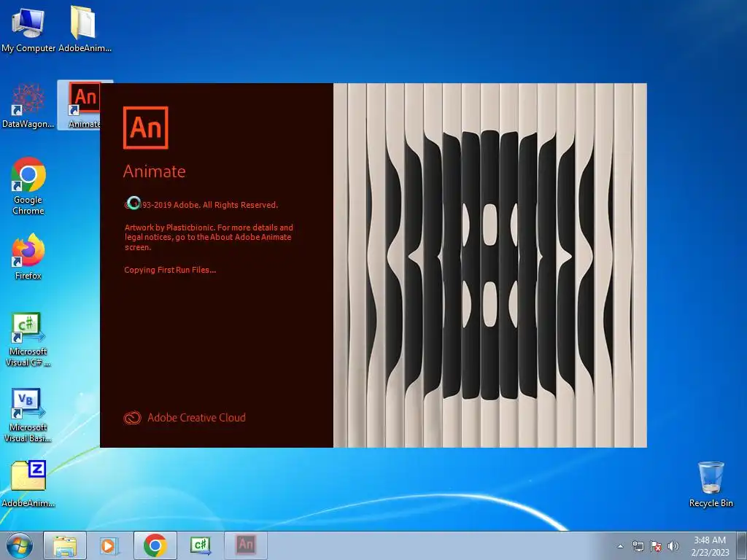This screenshot has height=560, width=747.
Task: Launch the Google Chrome desktop shortcut
Action: [x=28, y=186]
